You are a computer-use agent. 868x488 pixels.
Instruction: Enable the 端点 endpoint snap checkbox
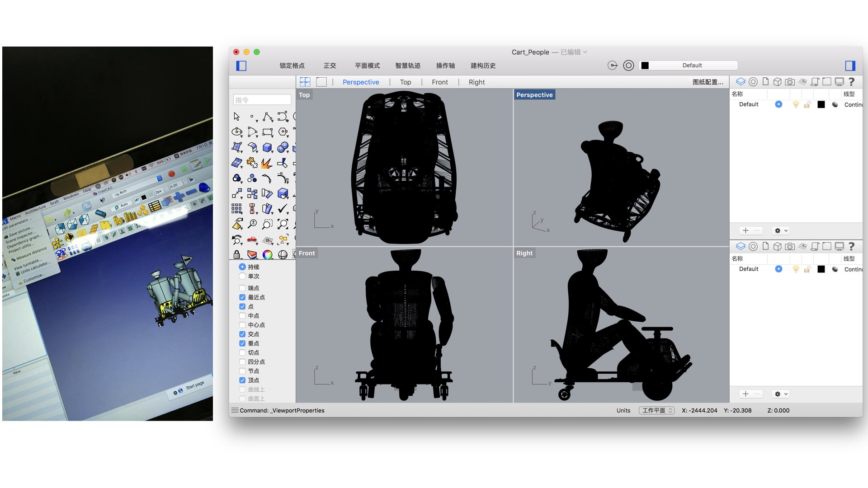[x=242, y=288]
